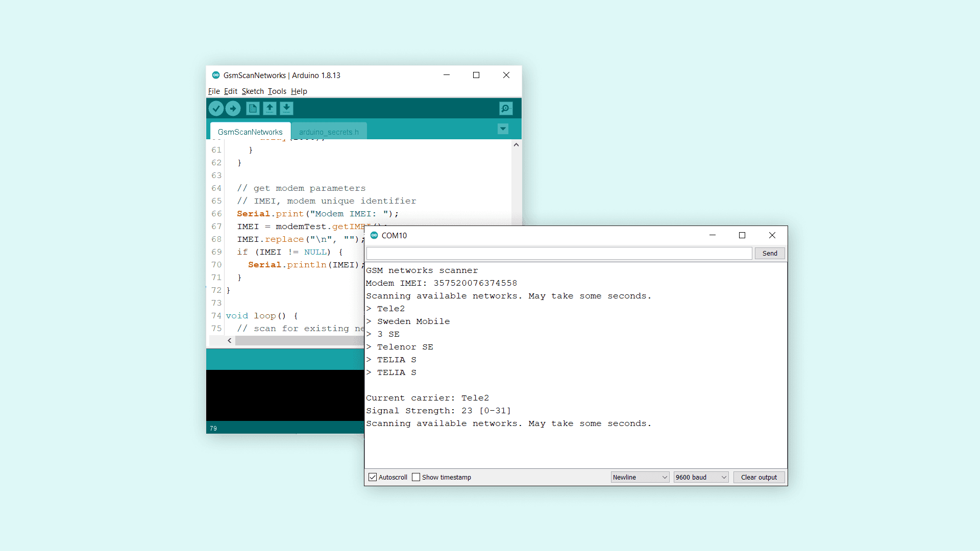The height and width of the screenshot is (551, 980).
Task: Click the serial message input field
Action: (559, 253)
